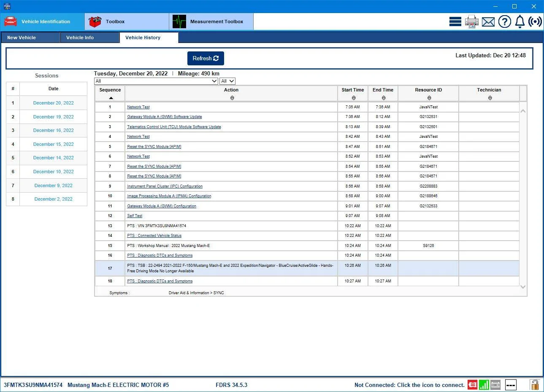This screenshot has height=392, width=544.
Task: Click the sort icon under End Time
Action: point(384,98)
